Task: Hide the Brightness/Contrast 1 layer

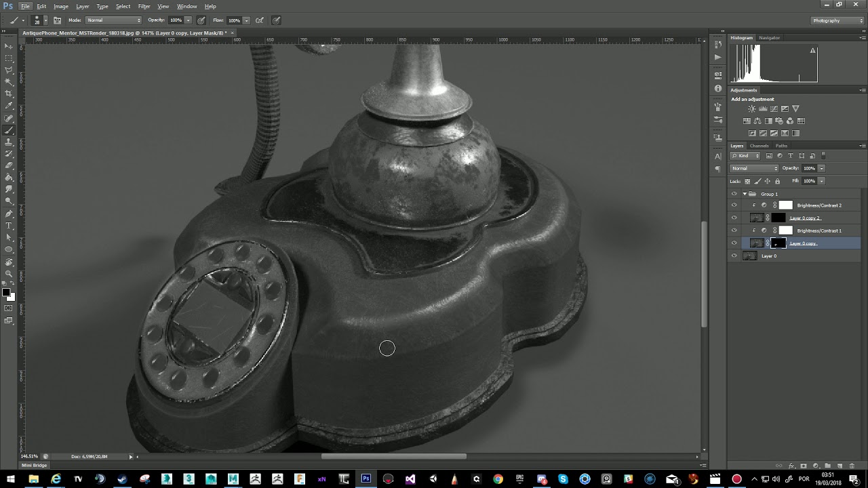Action: point(734,230)
